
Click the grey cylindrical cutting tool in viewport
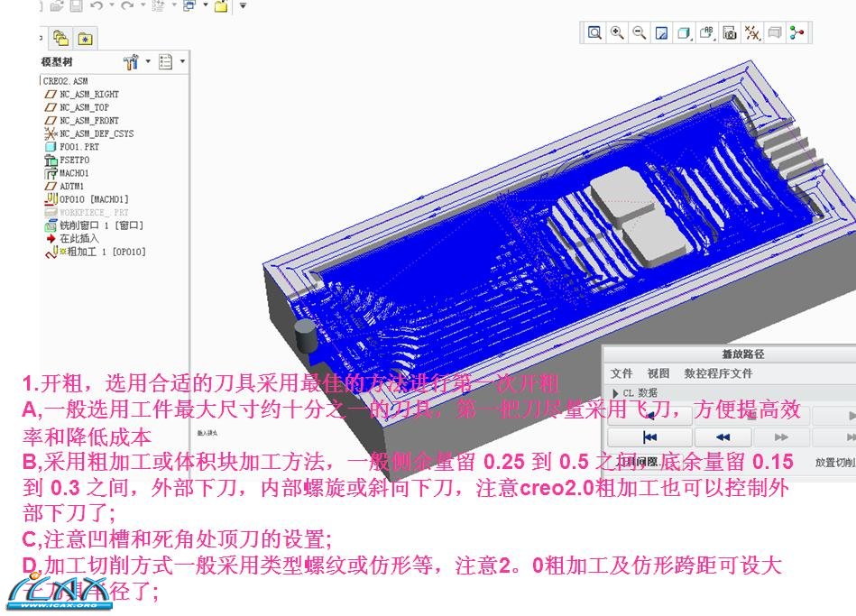coord(305,336)
